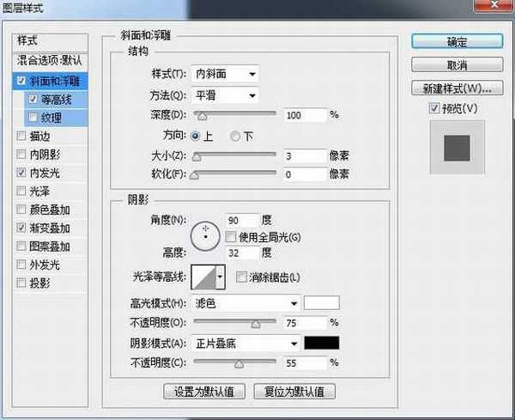This screenshot has height=420, width=515.
Task: Enable the 描边 (Stroke) checkbox
Action: coord(21,135)
